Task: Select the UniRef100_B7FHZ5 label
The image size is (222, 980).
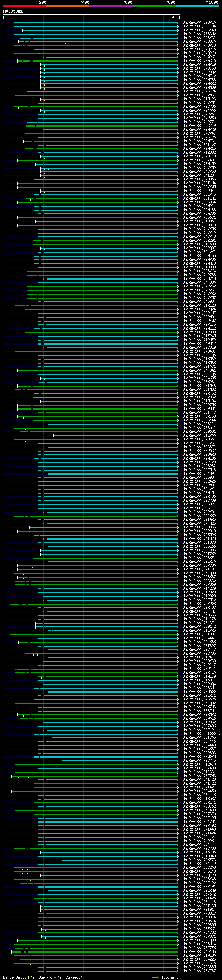Action: (199, 524)
